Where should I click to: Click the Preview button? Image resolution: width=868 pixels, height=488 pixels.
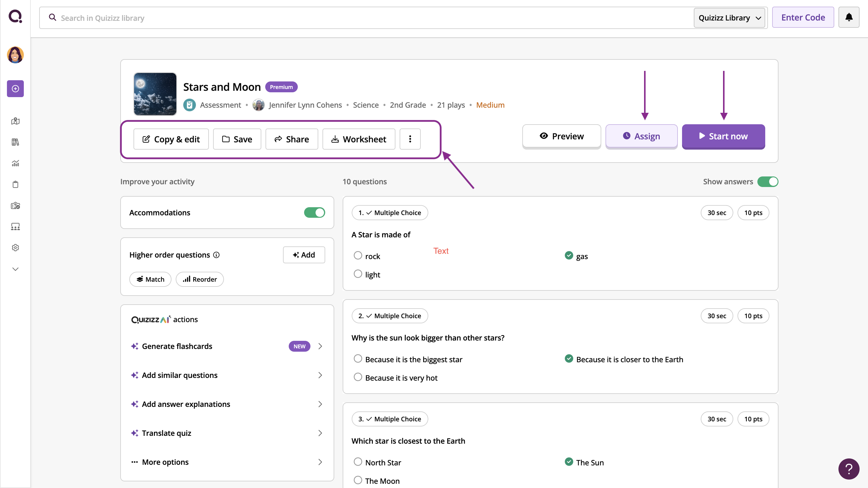(x=562, y=136)
